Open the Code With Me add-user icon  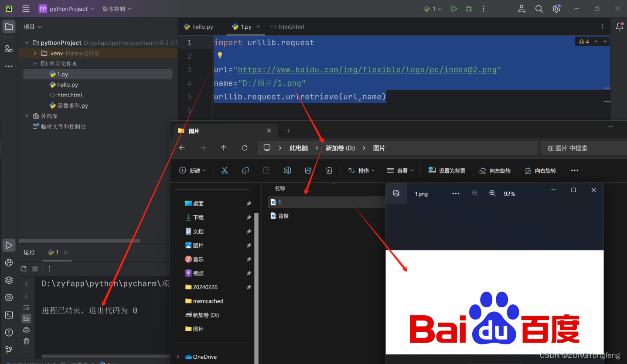pos(521,9)
